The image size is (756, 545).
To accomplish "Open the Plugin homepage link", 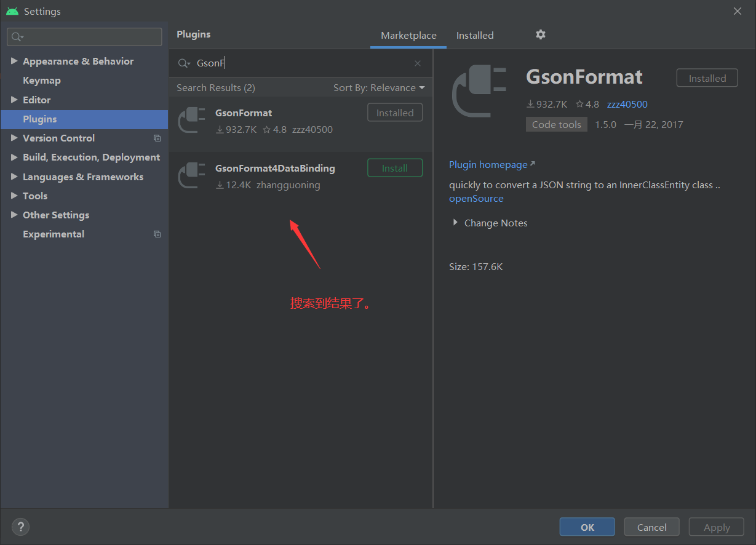I will (488, 164).
